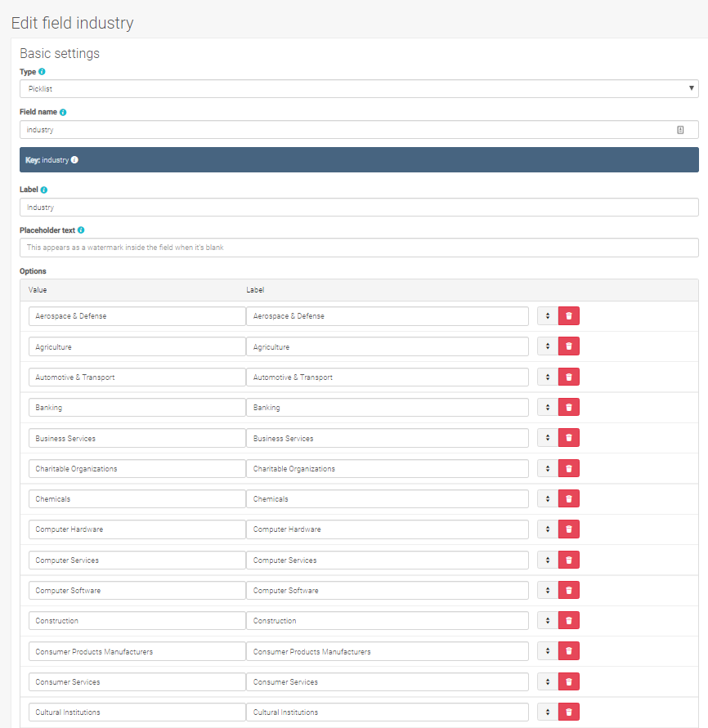The height and width of the screenshot is (728, 708).
Task: Click reorder handle for Computer Services
Action: (548, 560)
